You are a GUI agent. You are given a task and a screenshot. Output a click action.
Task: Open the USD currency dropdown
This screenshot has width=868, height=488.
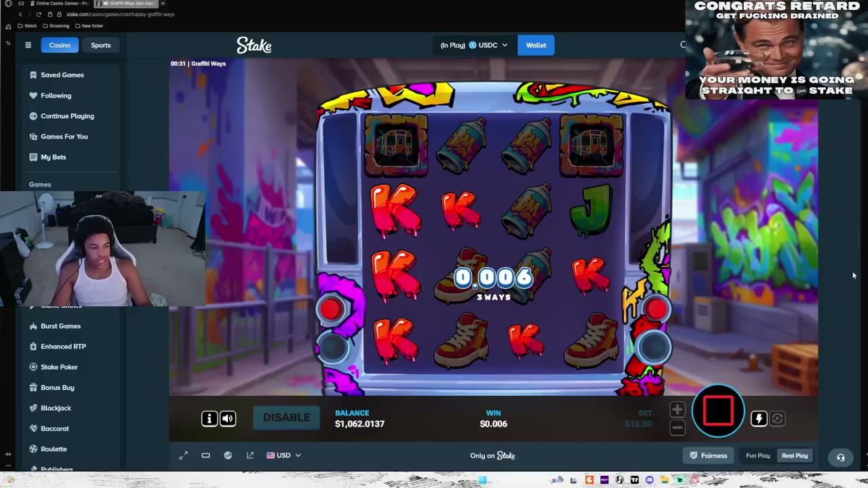[283, 455]
